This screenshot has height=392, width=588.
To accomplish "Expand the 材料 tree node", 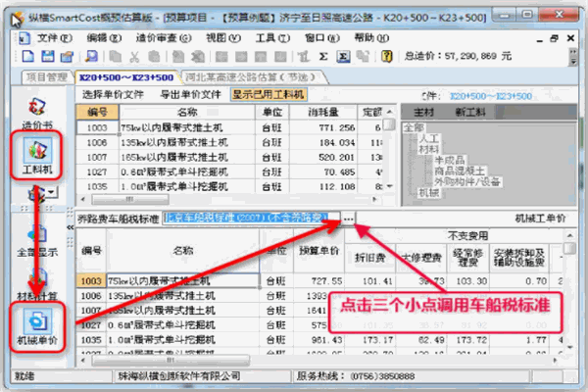I will click(428, 149).
